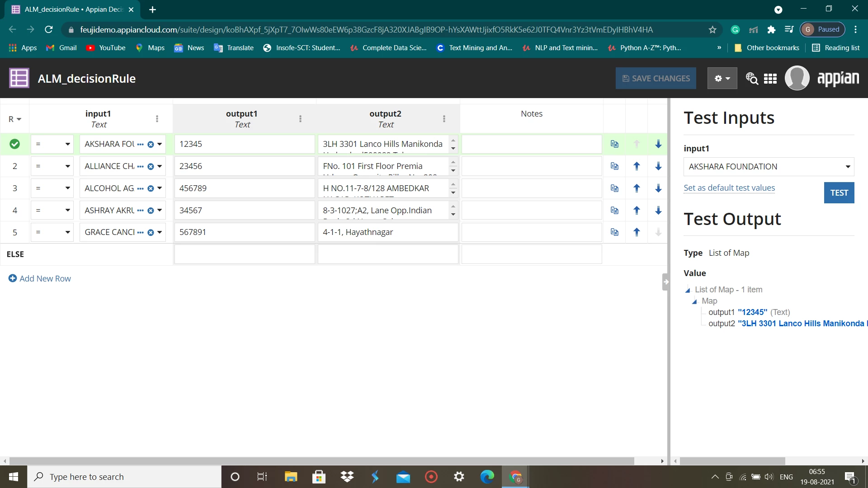Open operator dropdown for row 3
868x488 pixels.
(x=52, y=188)
